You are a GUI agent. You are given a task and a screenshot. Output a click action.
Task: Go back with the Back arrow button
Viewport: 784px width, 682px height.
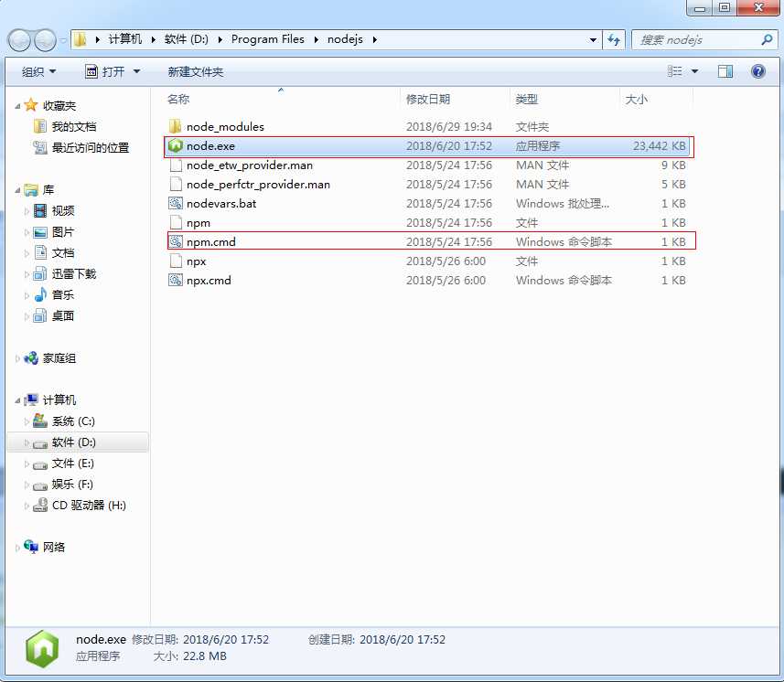pos(19,40)
